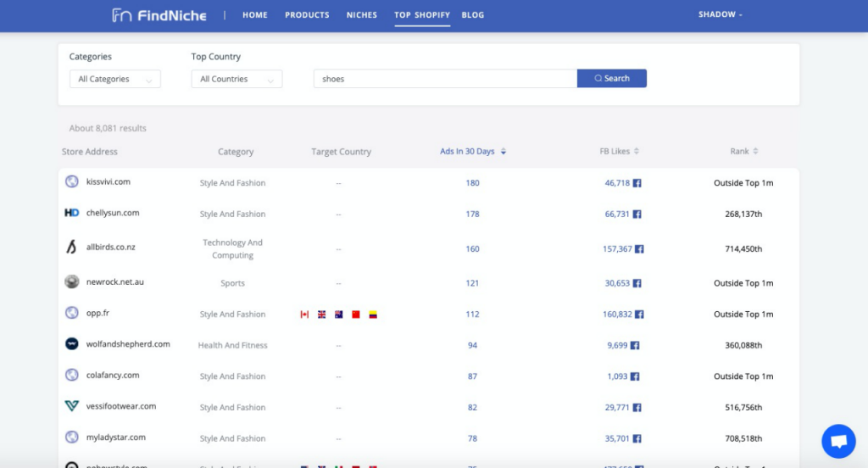This screenshot has height=468, width=868.
Task: Click Facebook icon beside 35,701 likes
Action: [637, 438]
